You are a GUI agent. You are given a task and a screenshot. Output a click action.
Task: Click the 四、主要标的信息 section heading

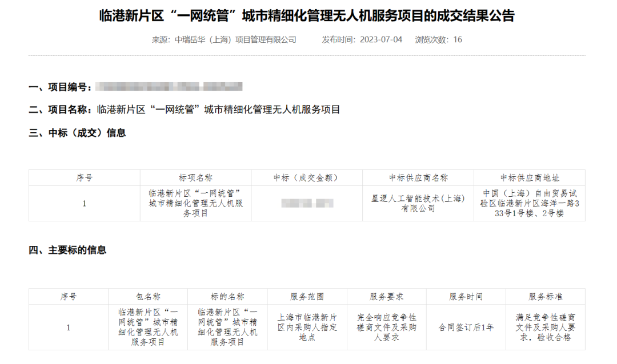pos(67,250)
